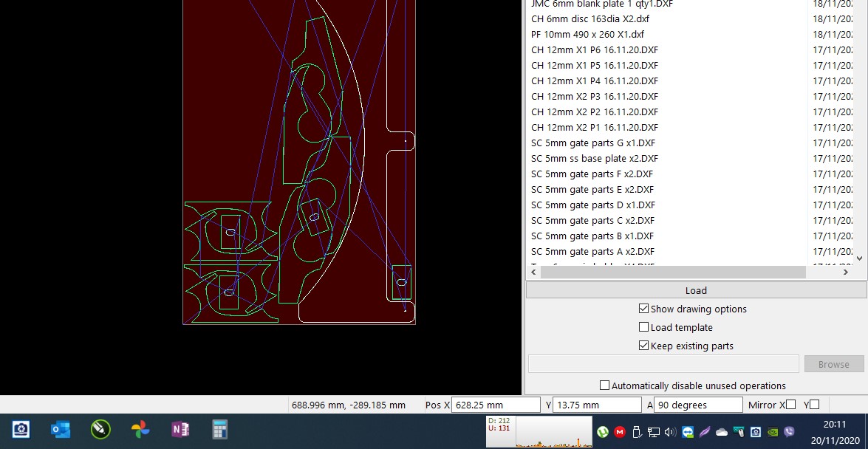
Task: Select SC 5mm gate parts G x1.DXF
Action: pos(593,143)
